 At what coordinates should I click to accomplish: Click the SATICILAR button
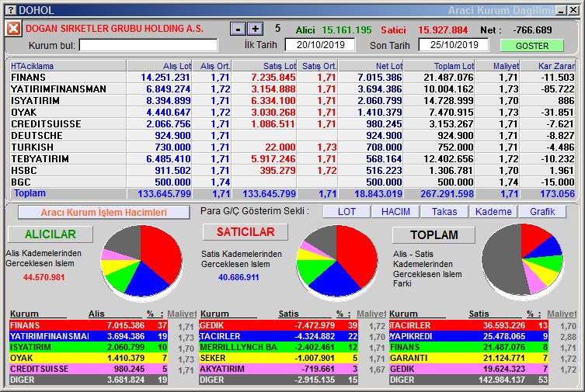245,232
